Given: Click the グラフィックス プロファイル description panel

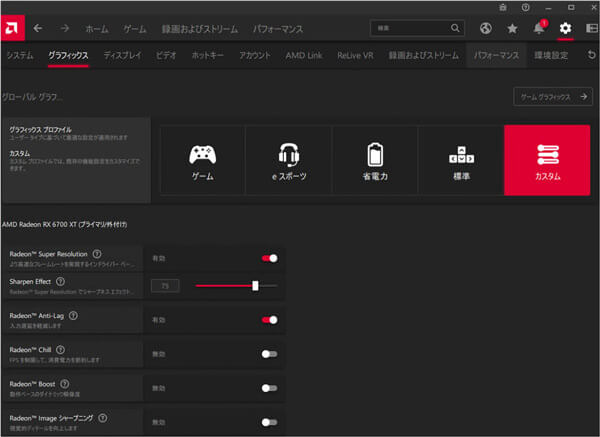Looking at the screenshot, I should tap(76, 160).
